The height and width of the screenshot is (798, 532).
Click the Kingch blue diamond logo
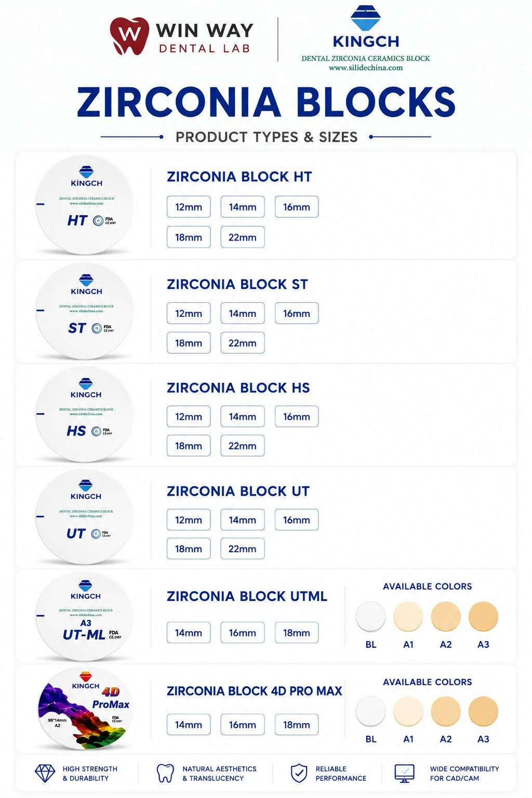pyautogui.click(x=366, y=18)
